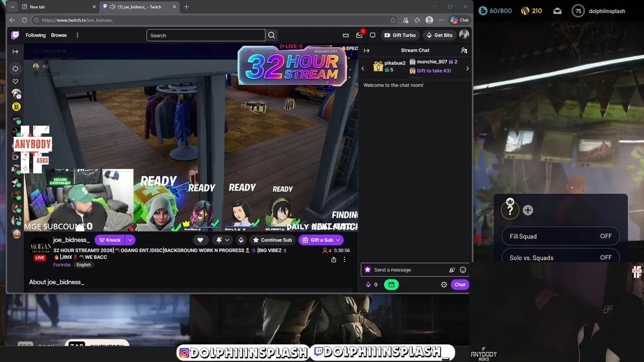The width and height of the screenshot is (644, 362).
Task: Open the sidebar recommended channels sparkle icon
Action: point(16,68)
